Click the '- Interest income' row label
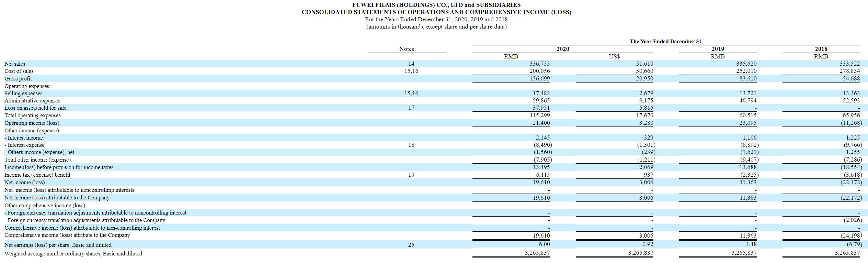868x263 pixels. click(24, 138)
